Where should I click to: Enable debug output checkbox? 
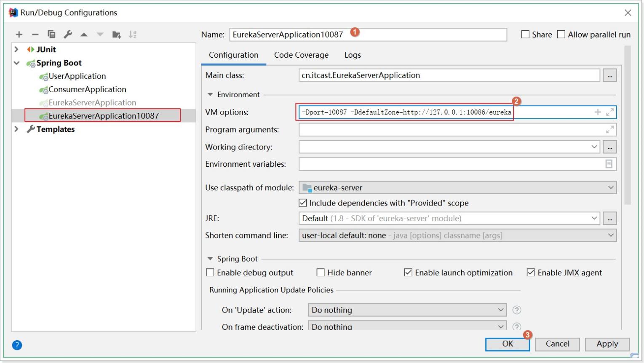click(x=210, y=272)
